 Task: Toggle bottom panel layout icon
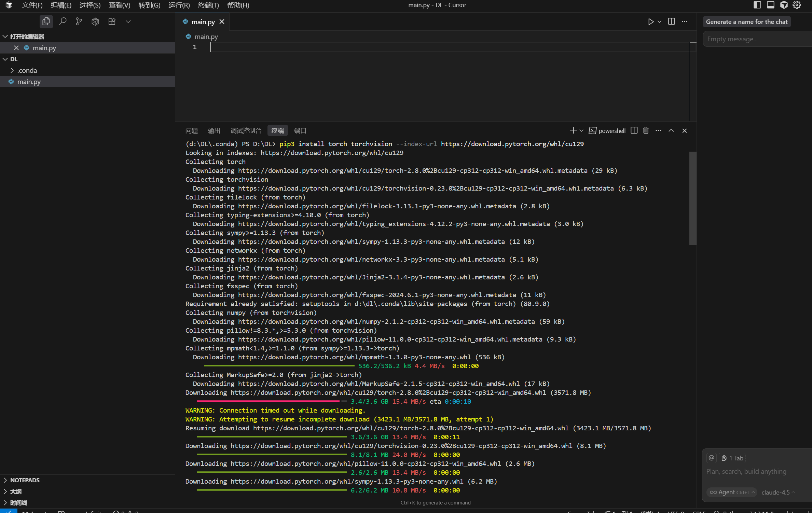[770, 5]
